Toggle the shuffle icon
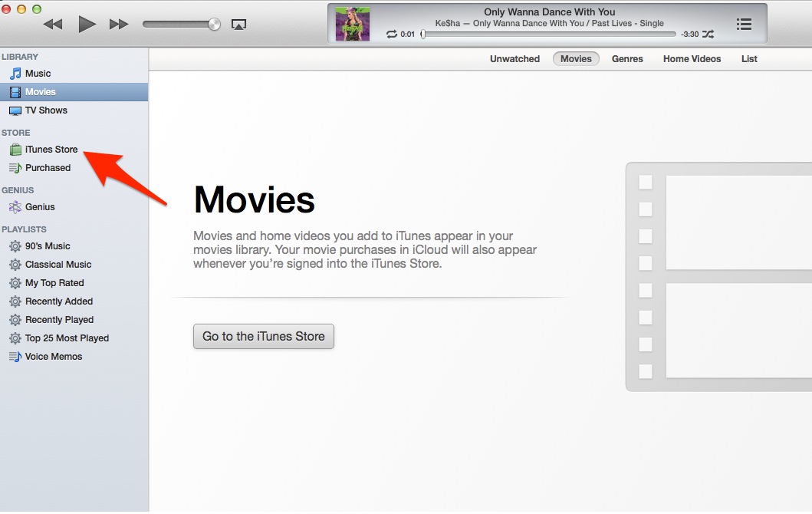Screen dimensions: 812x514 [x=708, y=35]
